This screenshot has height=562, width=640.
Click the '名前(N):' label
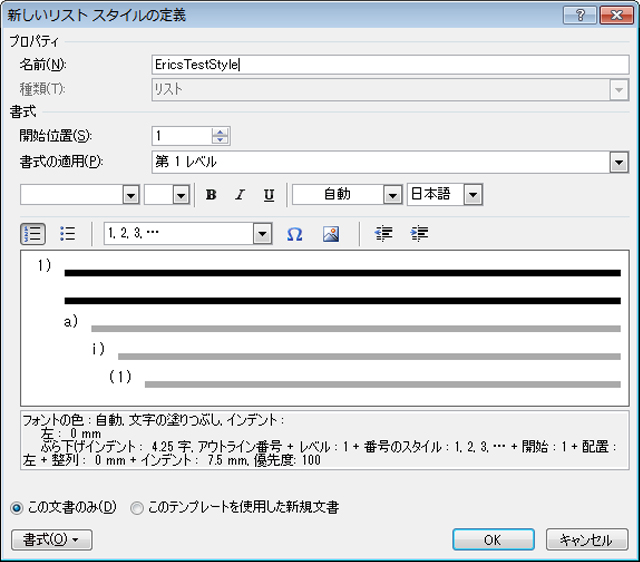pyautogui.click(x=43, y=64)
